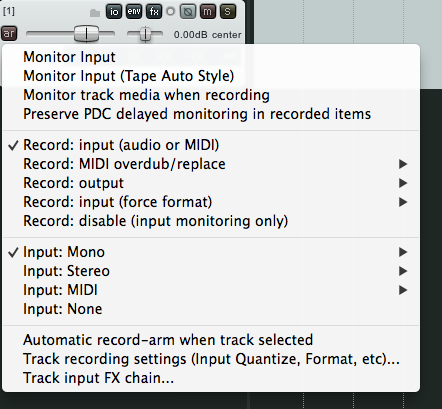Open the track env envelope button
The image size is (442, 409).
click(134, 11)
